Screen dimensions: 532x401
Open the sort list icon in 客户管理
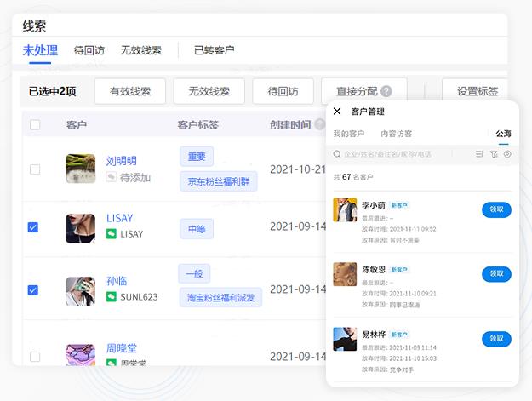click(479, 154)
